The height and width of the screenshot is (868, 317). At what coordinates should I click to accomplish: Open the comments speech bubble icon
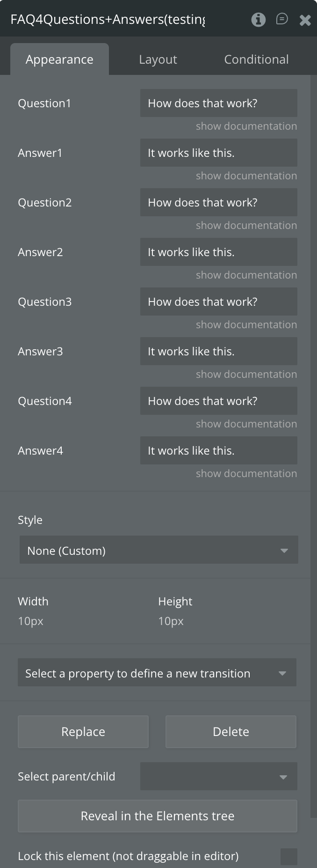point(282,19)
